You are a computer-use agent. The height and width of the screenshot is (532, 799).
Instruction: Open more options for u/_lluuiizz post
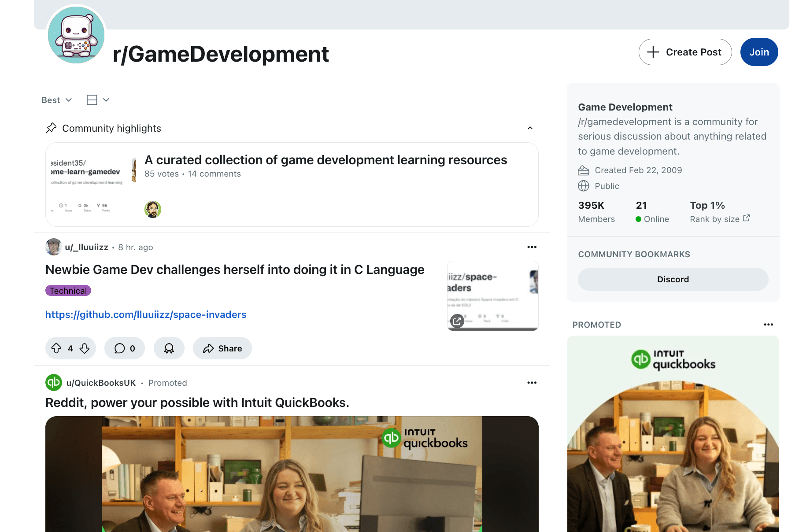(x=532, y=247)
